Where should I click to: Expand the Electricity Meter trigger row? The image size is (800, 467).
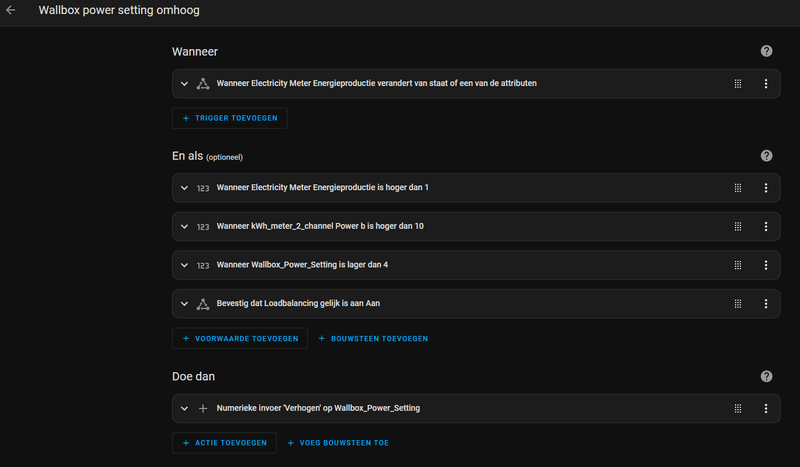184,84
